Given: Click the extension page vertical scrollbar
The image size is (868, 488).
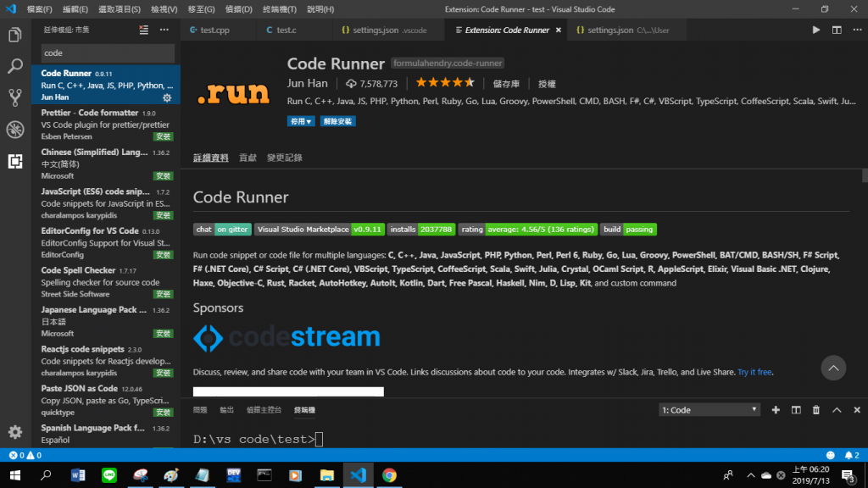Looking at the screenshot, I should click(865, 175).
